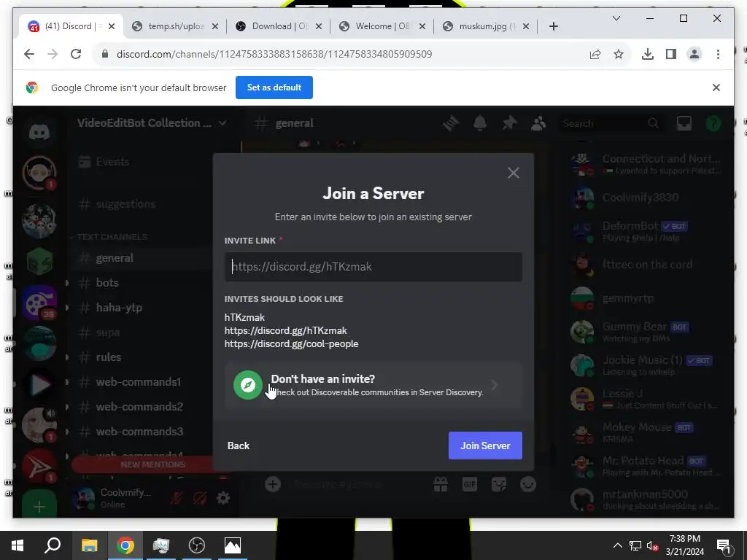Image resolution: width=747 pixels, height=560 pixels.
Task: Select the Discord browser tab
Action: pyautogui.click(x=71, y=26)
